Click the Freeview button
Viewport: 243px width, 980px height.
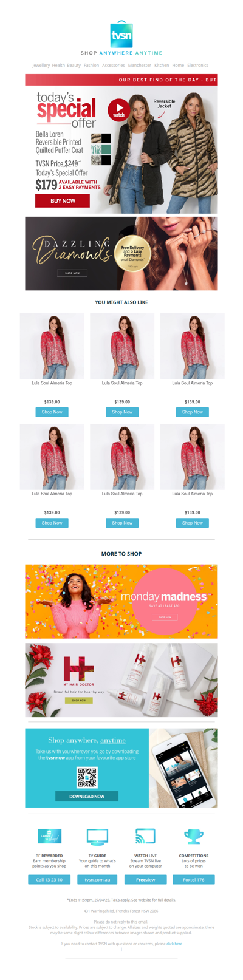pos(145,879)
